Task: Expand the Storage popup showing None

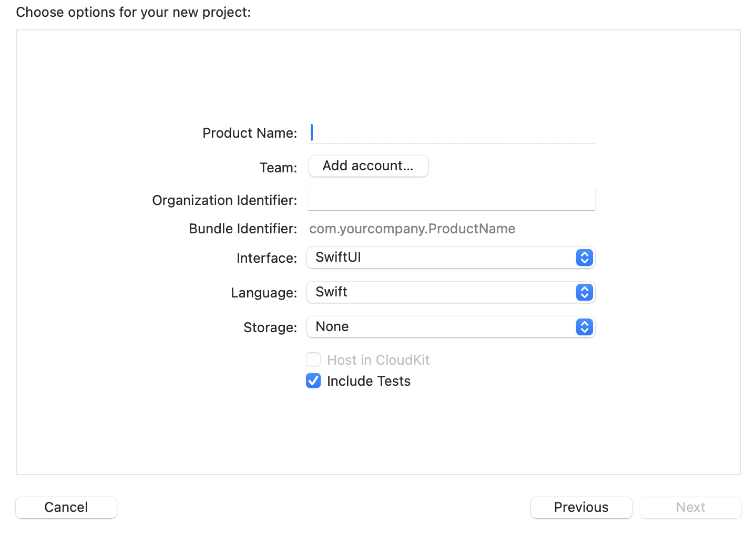Action: coord(442,327)
